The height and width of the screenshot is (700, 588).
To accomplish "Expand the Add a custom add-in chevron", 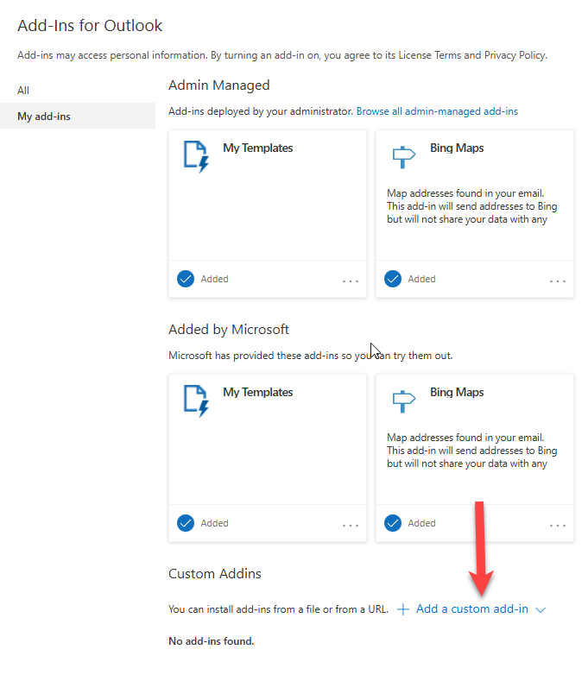I will [541, 610].
